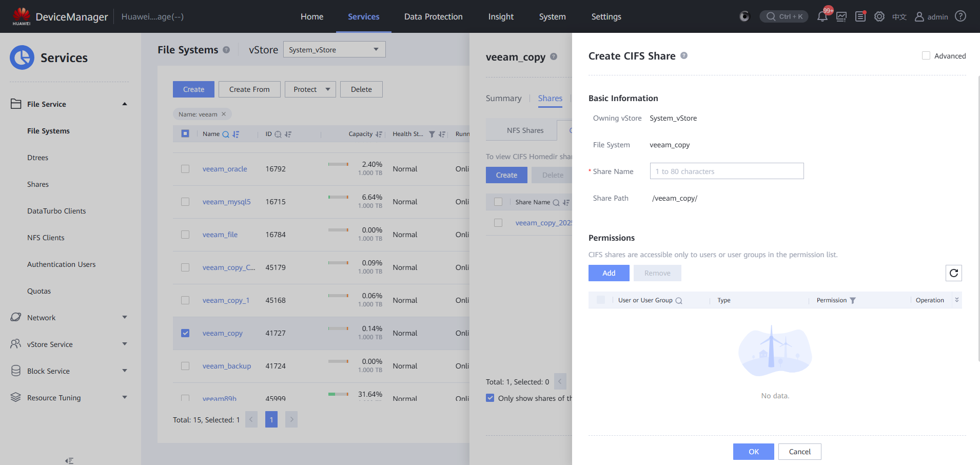Go to Data Protection menu
Image resolution: width=980 pixels, height=465 pixels.
tap(433, 16)
